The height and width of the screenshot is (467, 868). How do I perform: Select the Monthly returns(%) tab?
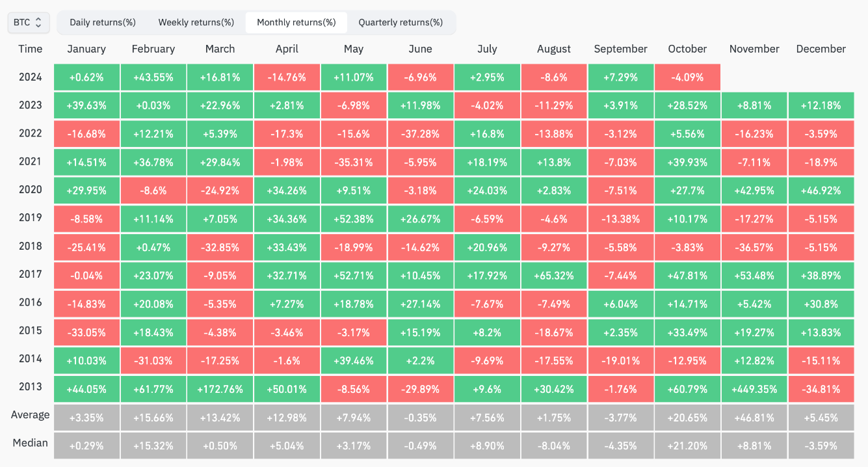[296, 22]
